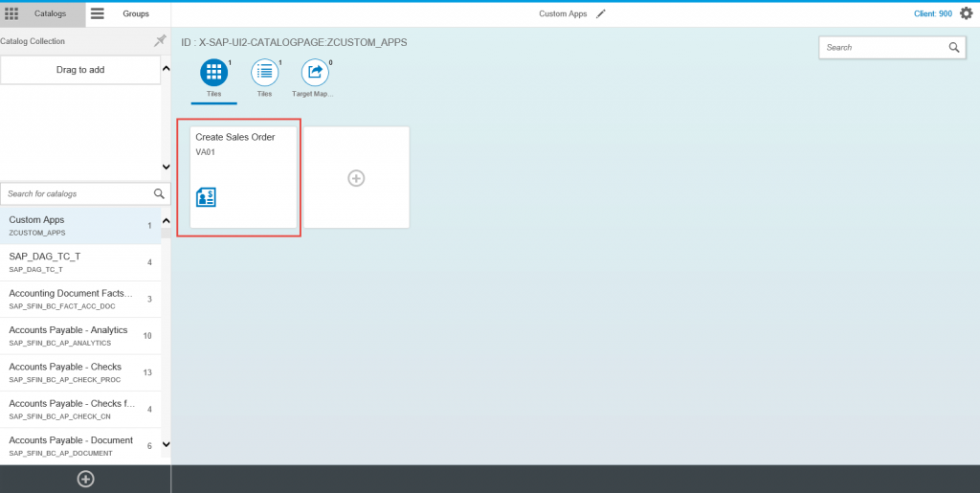Open the Target Mappings view
Screen dimensions: 980x493
tap(315, 73)
